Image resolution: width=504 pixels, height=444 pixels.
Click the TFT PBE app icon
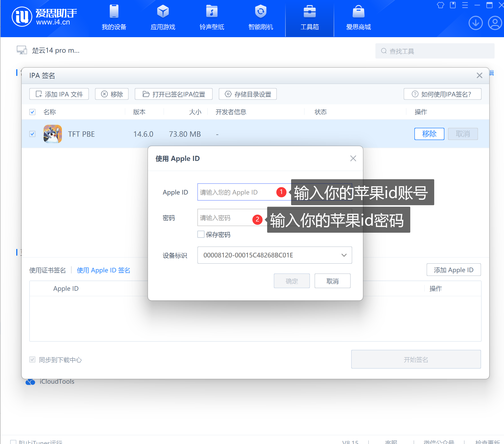[x=53, y=134]
